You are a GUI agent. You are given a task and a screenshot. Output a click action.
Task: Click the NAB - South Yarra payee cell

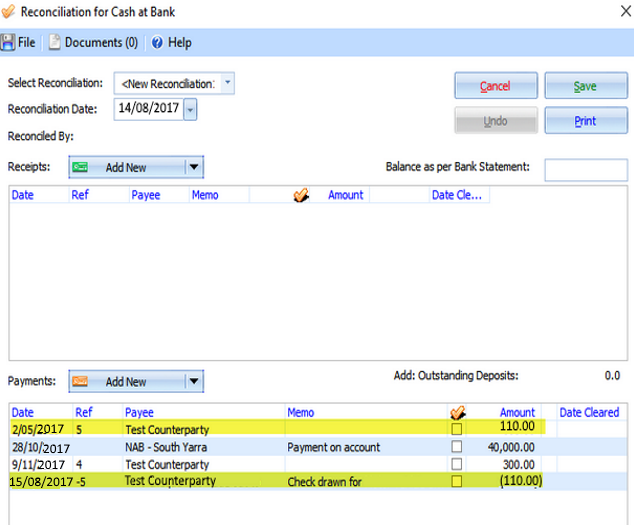tap(166, 447)
